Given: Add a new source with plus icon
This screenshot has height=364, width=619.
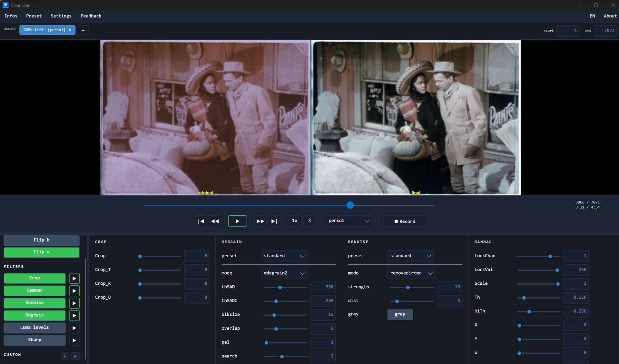Looking at the screenshot, I should tap(83, 30).
